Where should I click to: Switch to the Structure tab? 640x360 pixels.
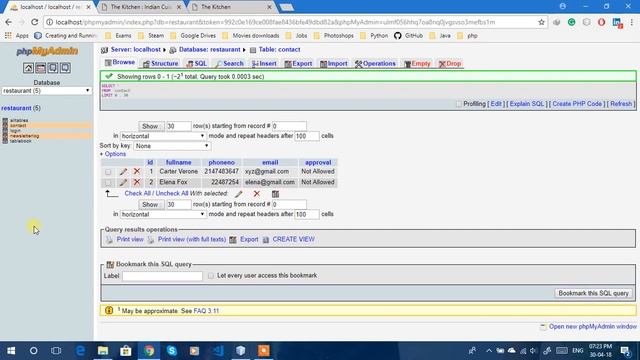coord(160,64)
